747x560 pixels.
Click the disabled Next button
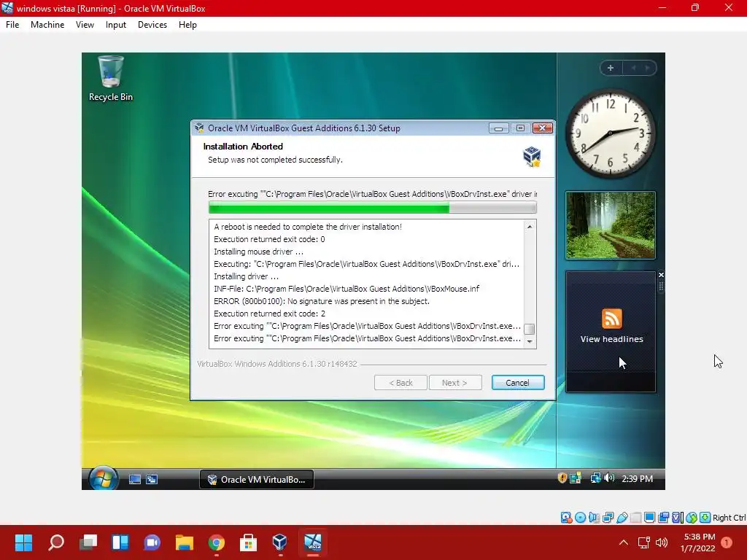point(455,382)
